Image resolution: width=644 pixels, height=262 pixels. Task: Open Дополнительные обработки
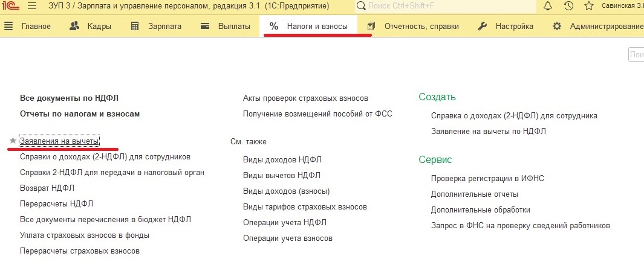[x=481, y=210]
